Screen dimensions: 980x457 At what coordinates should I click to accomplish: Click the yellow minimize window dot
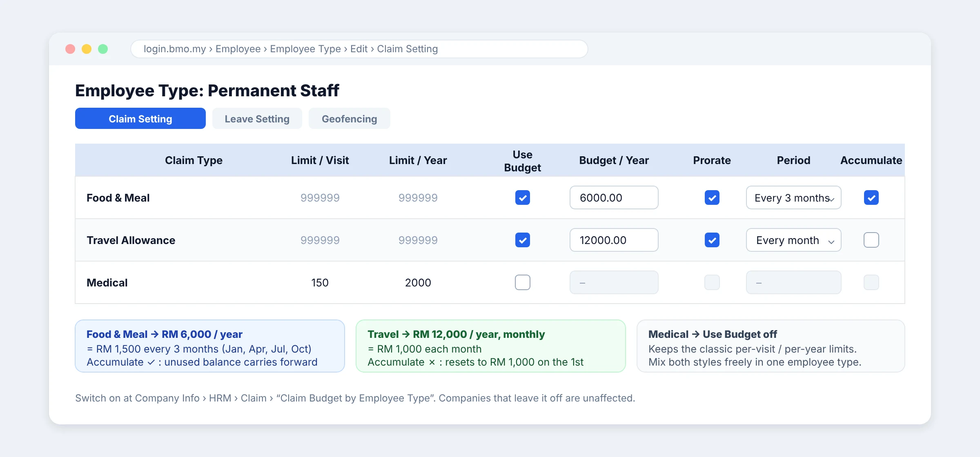coord(87,49)
